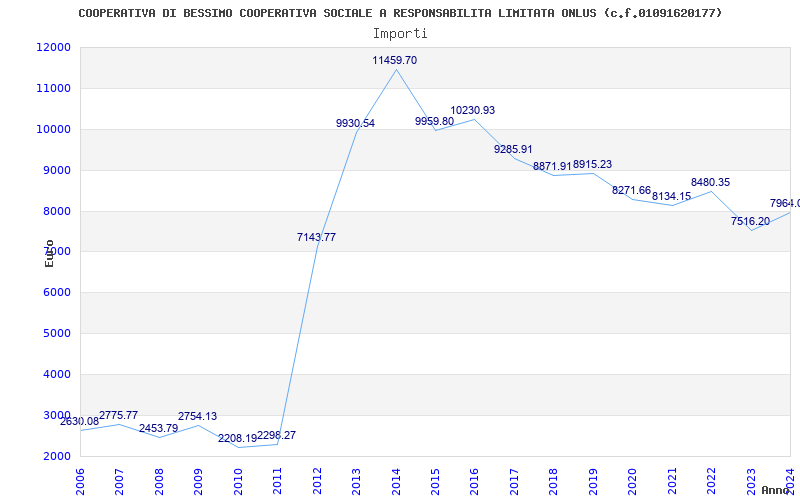Screen dimensions: 800x500
Task: Select the 5000 y-axis tick label
Action: [x=56, y=334]
